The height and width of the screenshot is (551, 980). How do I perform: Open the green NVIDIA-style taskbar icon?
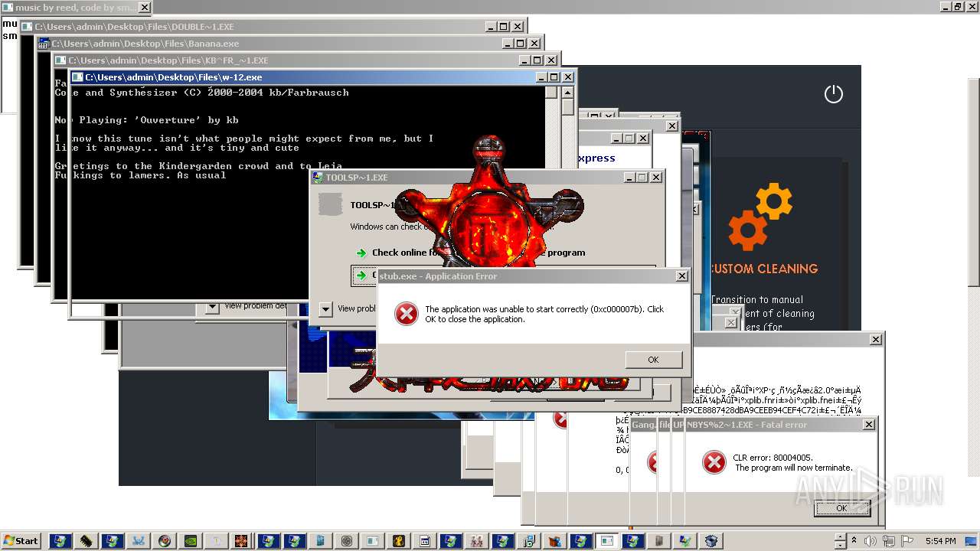tap(190, 541)
